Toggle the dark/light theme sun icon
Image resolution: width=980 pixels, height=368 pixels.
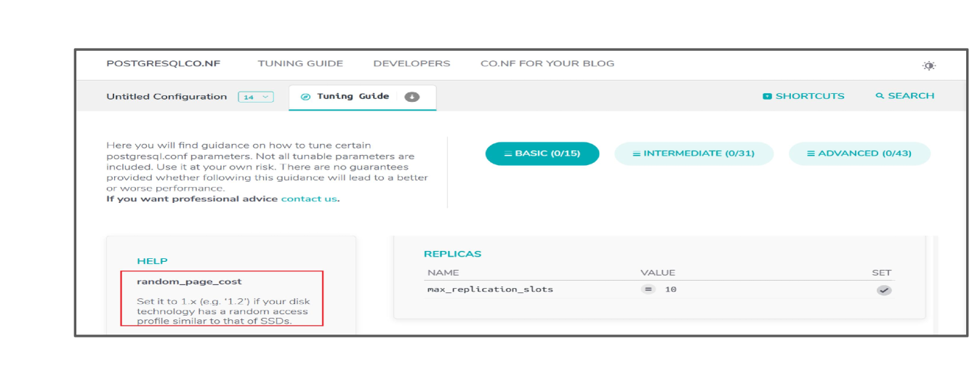928,65
